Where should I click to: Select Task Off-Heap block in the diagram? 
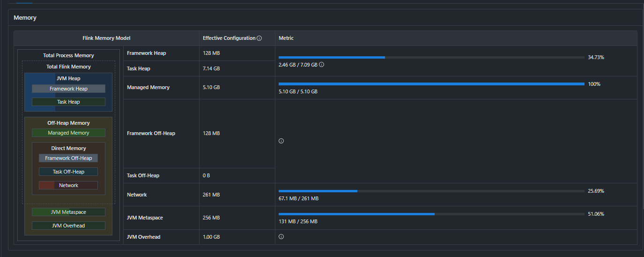coord(68,172)
